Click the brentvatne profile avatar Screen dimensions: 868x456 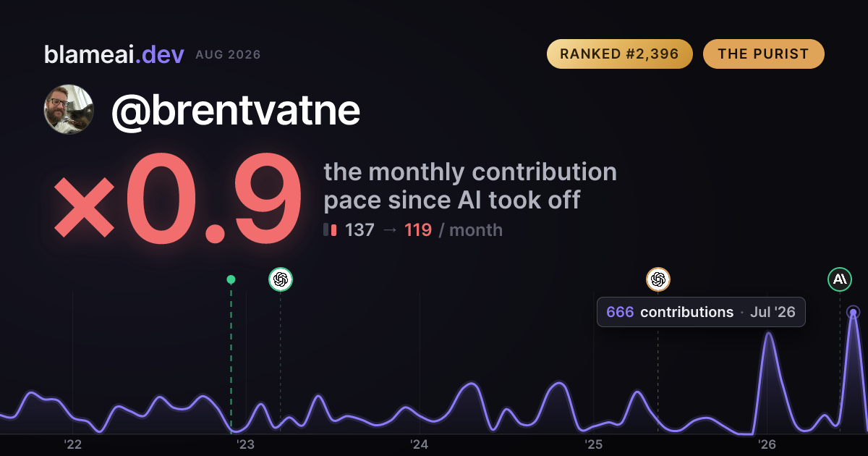click(x=69, y=109)
